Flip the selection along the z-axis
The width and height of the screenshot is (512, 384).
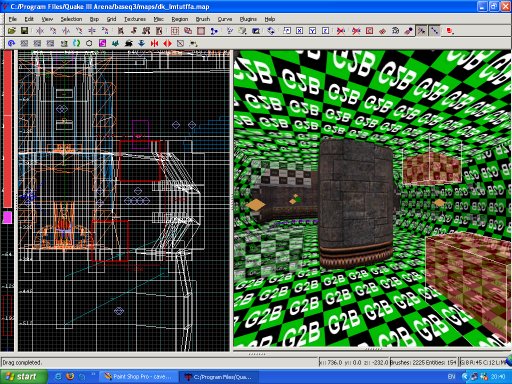pyautogui.click(x=92, y=31)
